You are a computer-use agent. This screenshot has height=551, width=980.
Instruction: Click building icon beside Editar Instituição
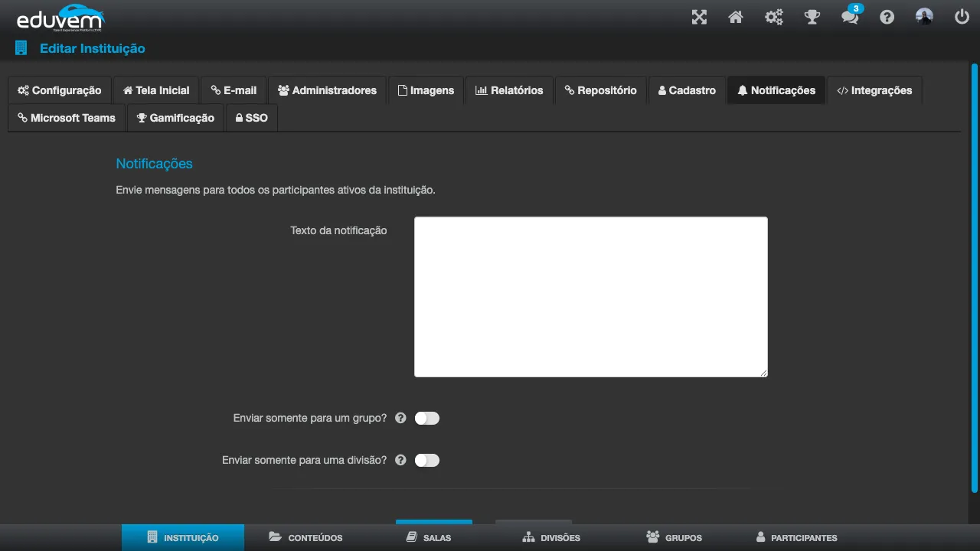coord(21,47)
